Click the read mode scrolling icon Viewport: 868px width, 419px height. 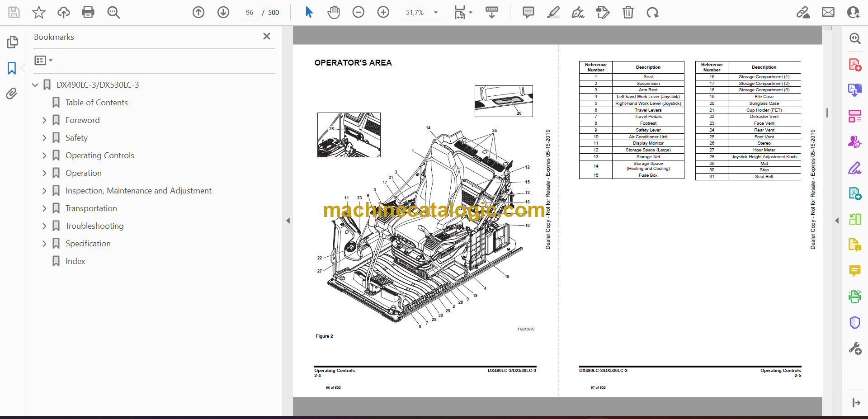point(492,12)
